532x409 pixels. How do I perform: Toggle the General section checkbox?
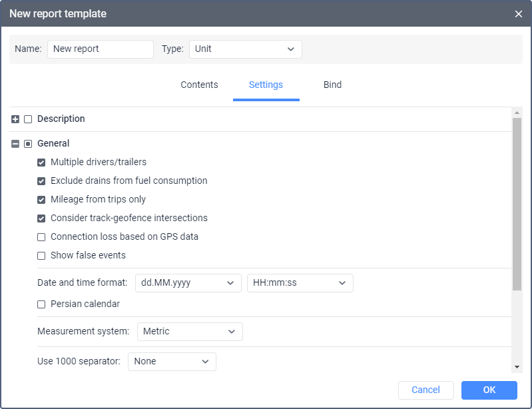click(28, 144)
